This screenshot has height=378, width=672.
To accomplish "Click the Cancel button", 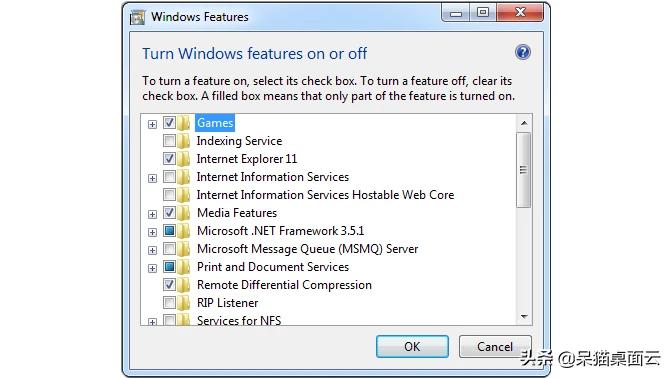I will point(495,346).
